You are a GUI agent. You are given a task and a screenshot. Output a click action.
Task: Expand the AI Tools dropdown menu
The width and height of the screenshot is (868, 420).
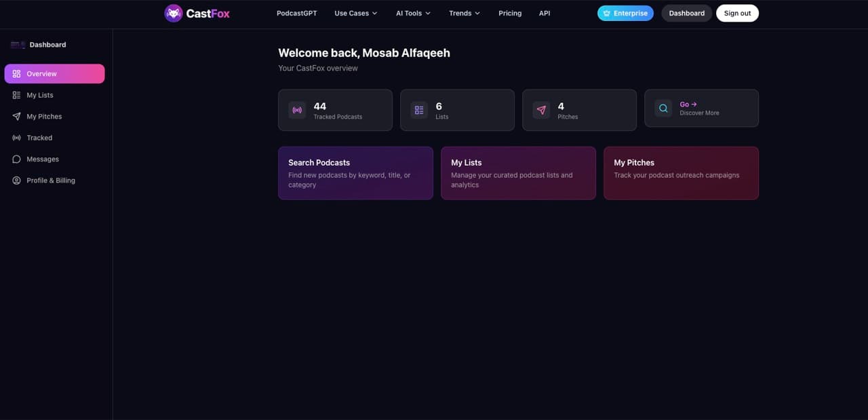[413, 14]
